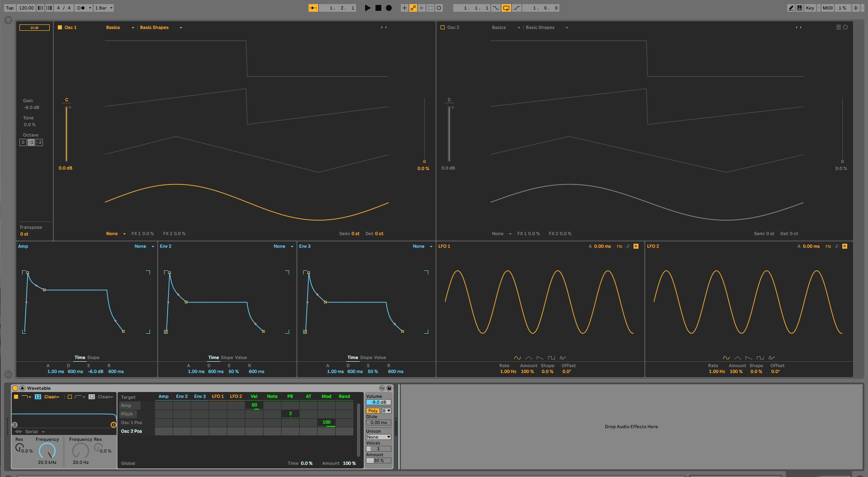Click the tempo field showing 120.00

(x=26, y=8)
